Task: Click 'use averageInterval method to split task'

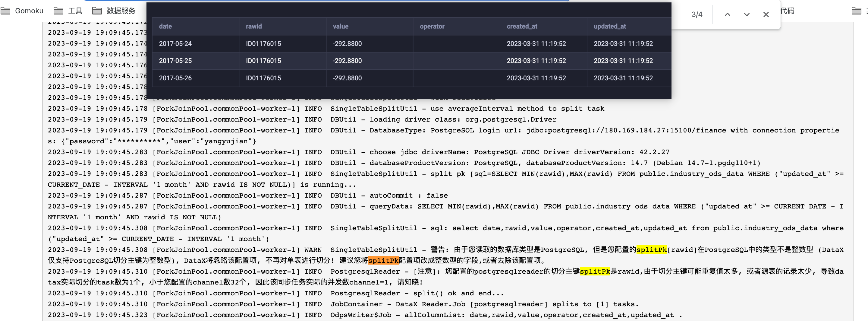Action: click(x=517, y=109)
